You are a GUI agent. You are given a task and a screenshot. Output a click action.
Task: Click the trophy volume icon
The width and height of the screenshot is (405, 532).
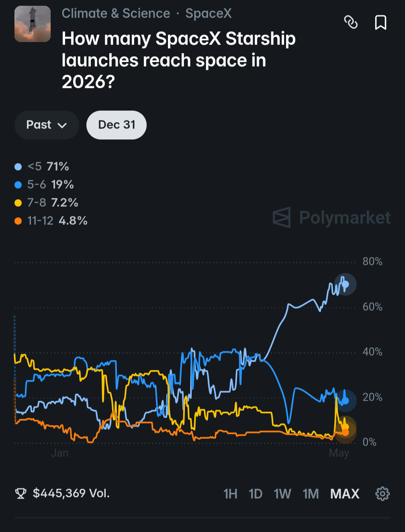20,493
